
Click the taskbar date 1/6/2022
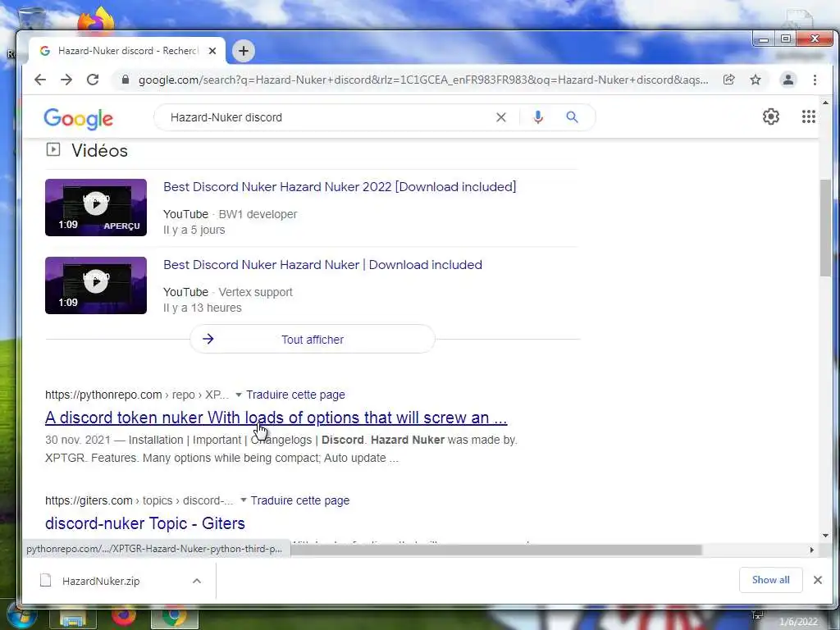click(798, 622)
